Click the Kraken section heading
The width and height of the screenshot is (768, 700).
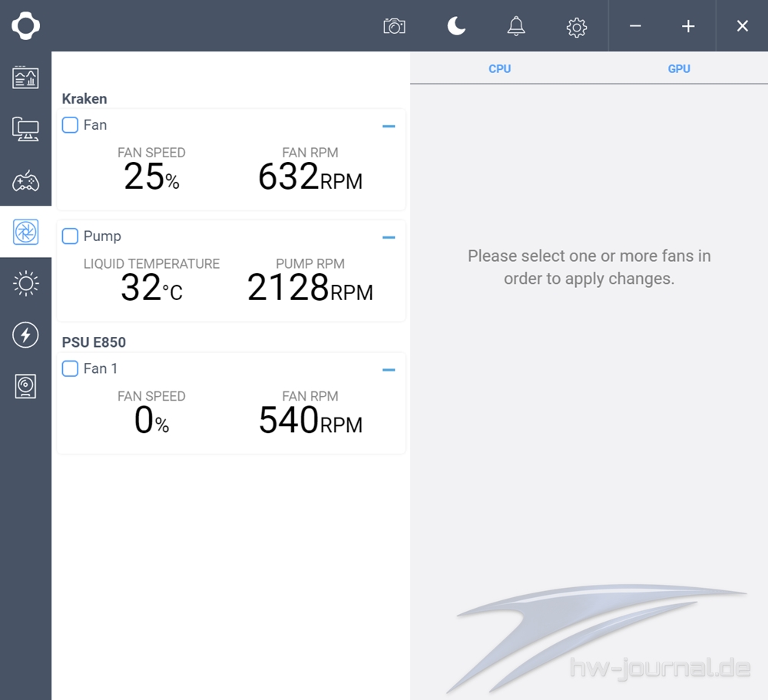84,98
